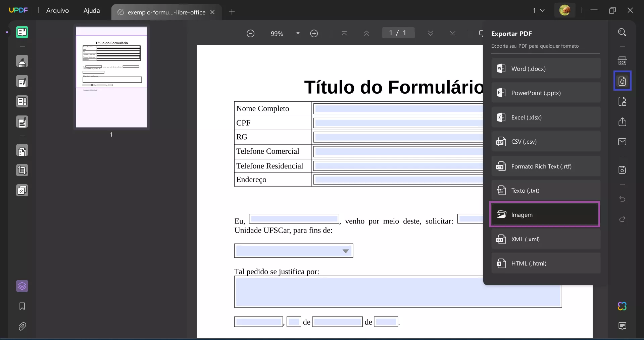
Task: Export the PDF as Imagem
Action: [x=545, y=215]
